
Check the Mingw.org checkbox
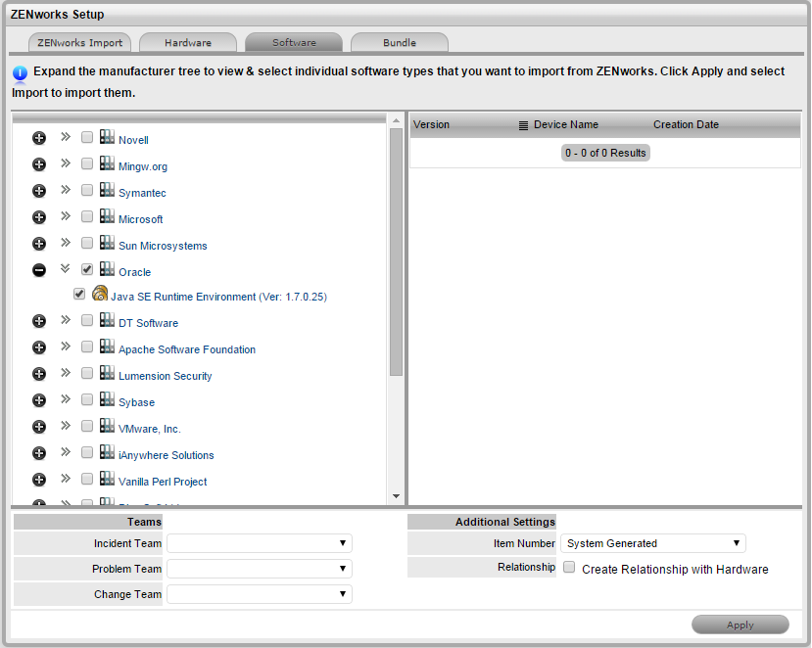click(87, 163)
